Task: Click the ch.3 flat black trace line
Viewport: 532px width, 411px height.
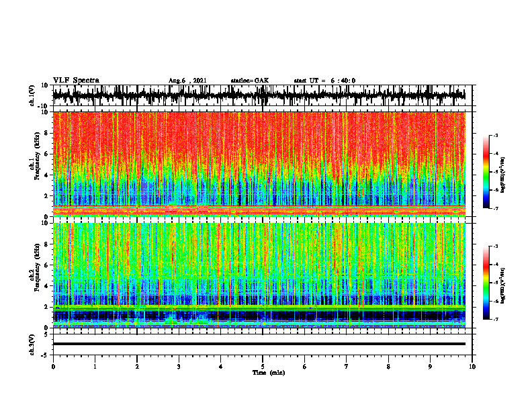Action: tap(259, 344)
